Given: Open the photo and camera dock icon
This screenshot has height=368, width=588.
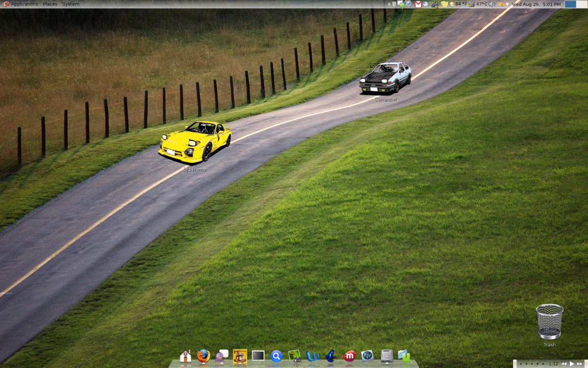Looking at the screenshot, I should click(294, 356).
